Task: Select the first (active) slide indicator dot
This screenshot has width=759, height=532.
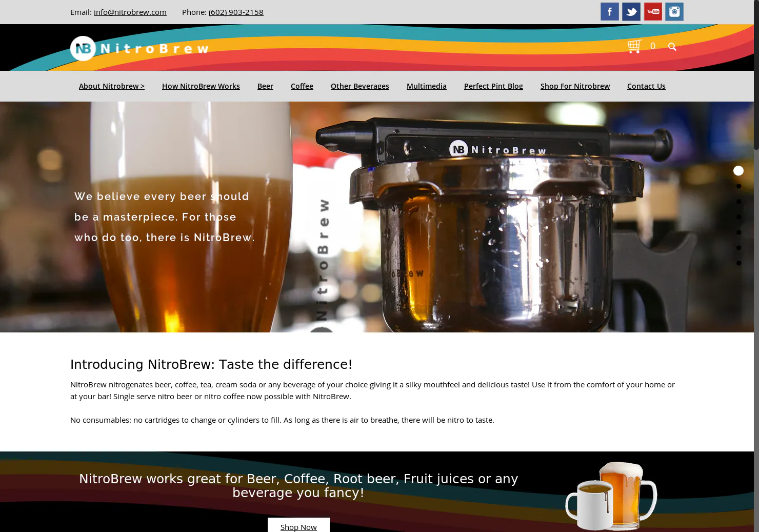Action: coord(738,171)
